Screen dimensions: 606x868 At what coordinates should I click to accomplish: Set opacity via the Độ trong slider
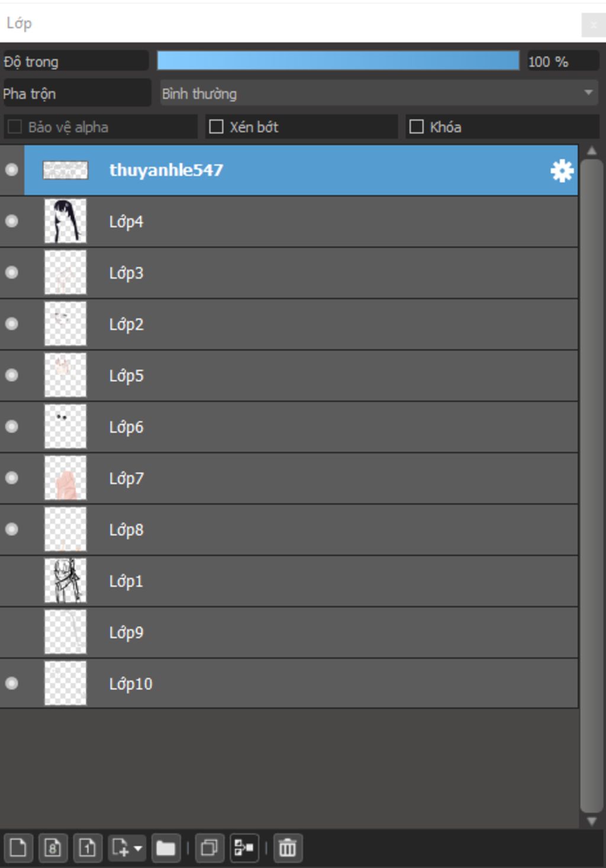pos(338,60)
